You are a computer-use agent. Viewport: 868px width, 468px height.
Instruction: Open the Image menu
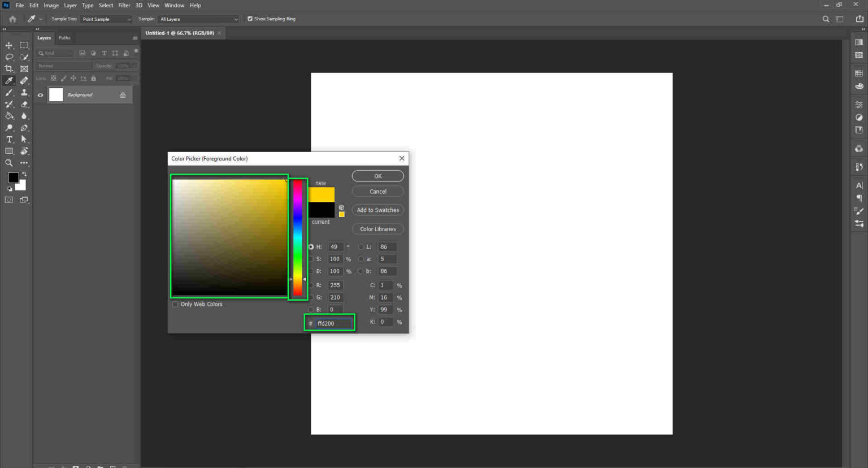click(x=51, y=5)
